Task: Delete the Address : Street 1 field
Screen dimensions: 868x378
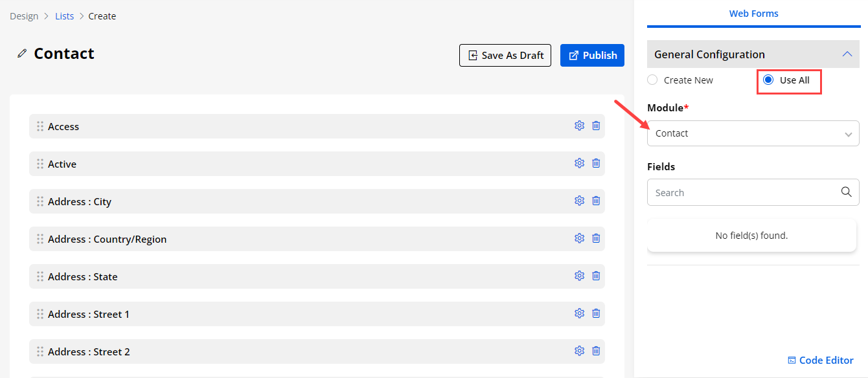Action: [x=596, y=314]
